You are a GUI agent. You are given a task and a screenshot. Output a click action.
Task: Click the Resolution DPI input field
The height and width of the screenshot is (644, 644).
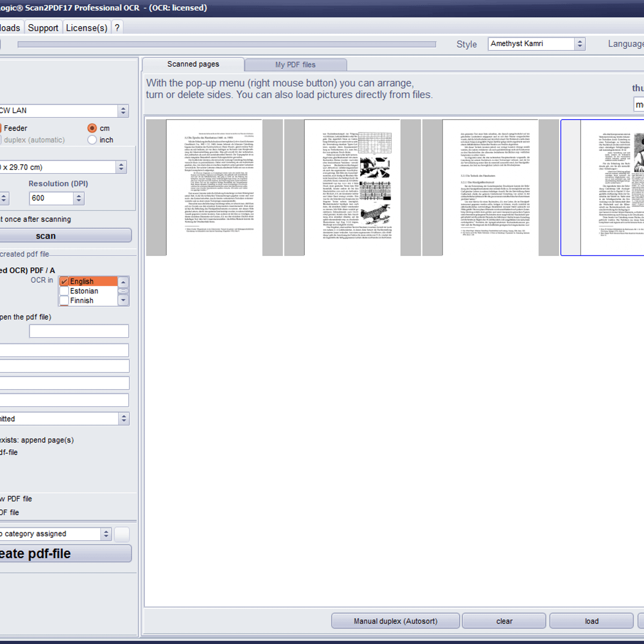coord(52,199)
